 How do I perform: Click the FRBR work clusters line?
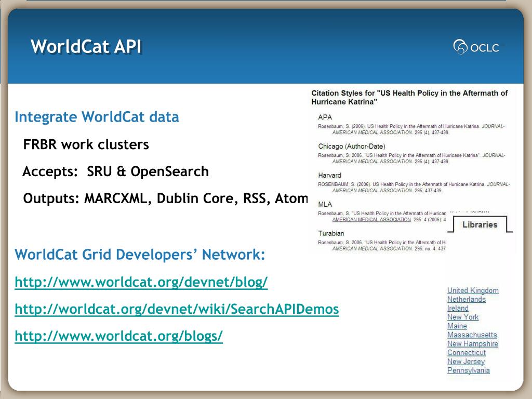pyautogui.click(x=86, y=144)
